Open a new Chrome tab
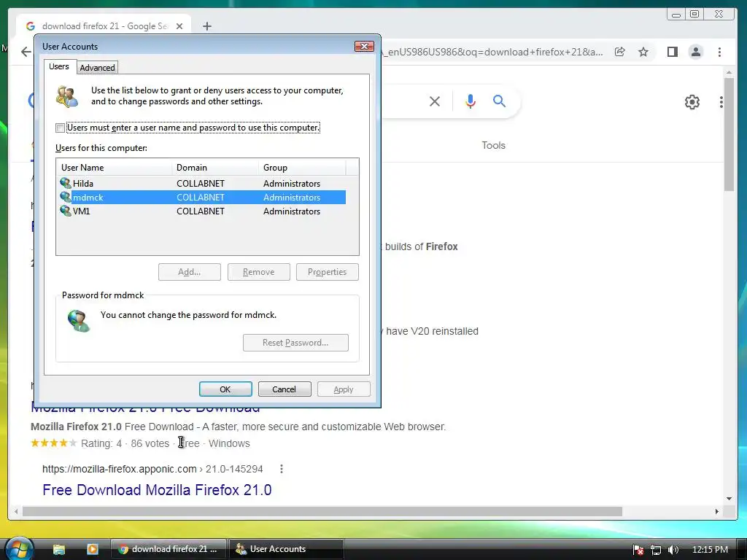The image size is (747, 560). click(206, 26)
